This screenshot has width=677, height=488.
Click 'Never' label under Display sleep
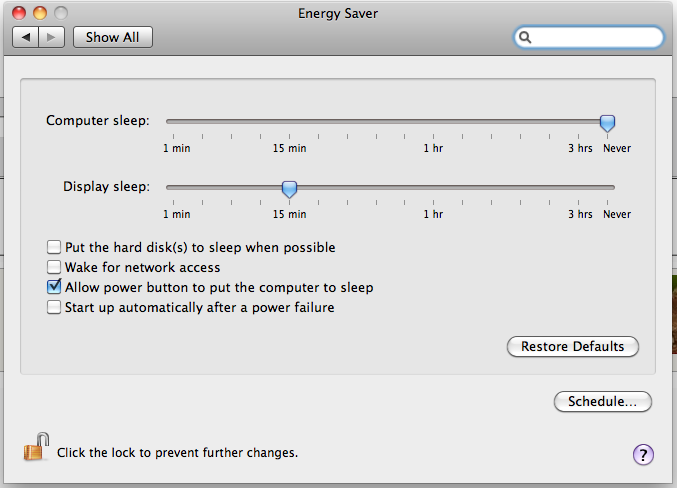coord(617,214)
